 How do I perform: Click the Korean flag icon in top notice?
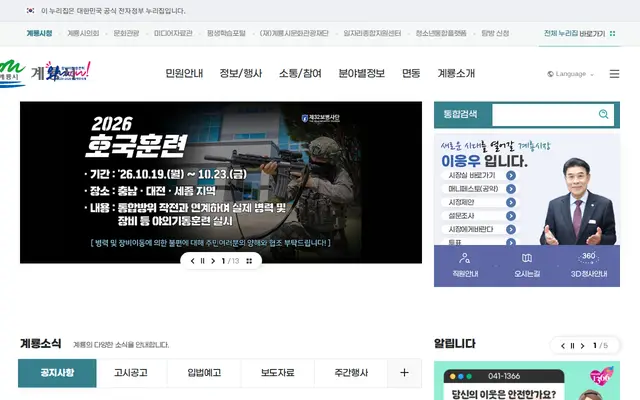(31, 11)
